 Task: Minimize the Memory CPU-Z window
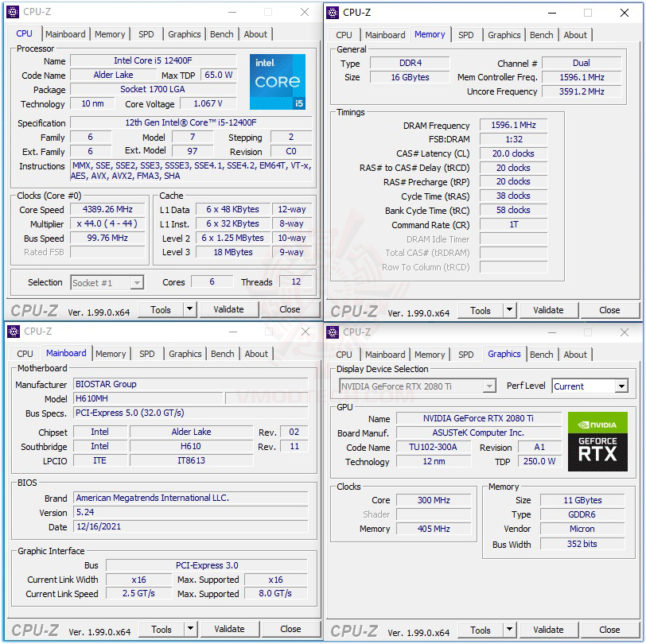pos(552,13)
